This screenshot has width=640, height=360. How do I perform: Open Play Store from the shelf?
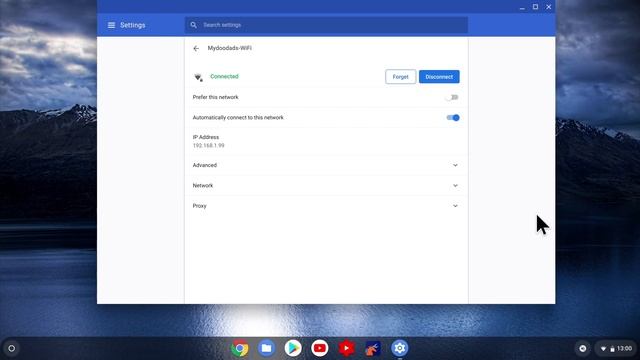coord(293,348)
